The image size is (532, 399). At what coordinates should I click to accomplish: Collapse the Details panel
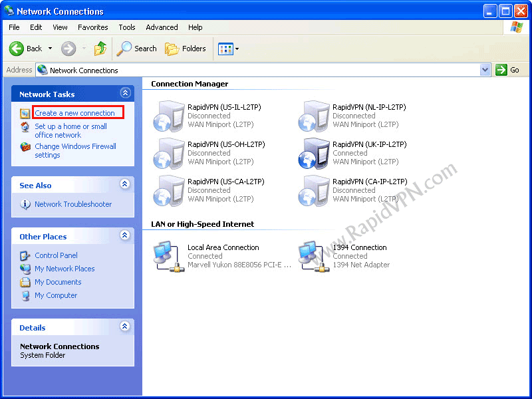[125, 327]
